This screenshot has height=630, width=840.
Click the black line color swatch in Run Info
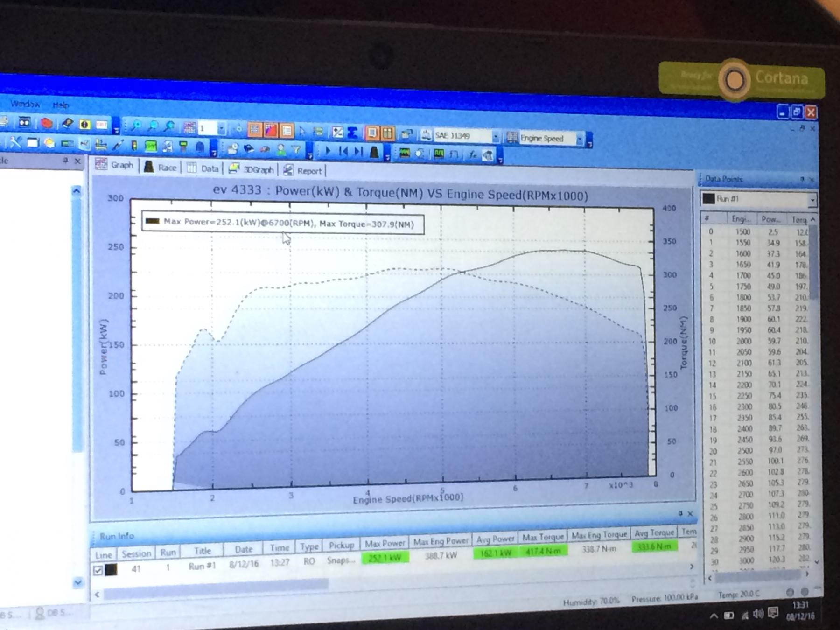pyautogui.click(x=111, y=570)
